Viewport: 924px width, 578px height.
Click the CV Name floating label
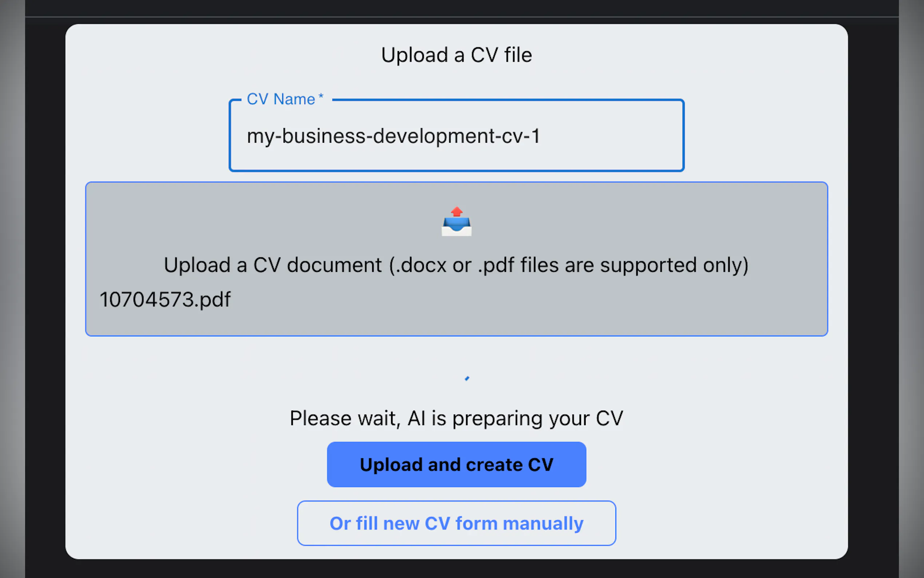[x=281, y=99]
